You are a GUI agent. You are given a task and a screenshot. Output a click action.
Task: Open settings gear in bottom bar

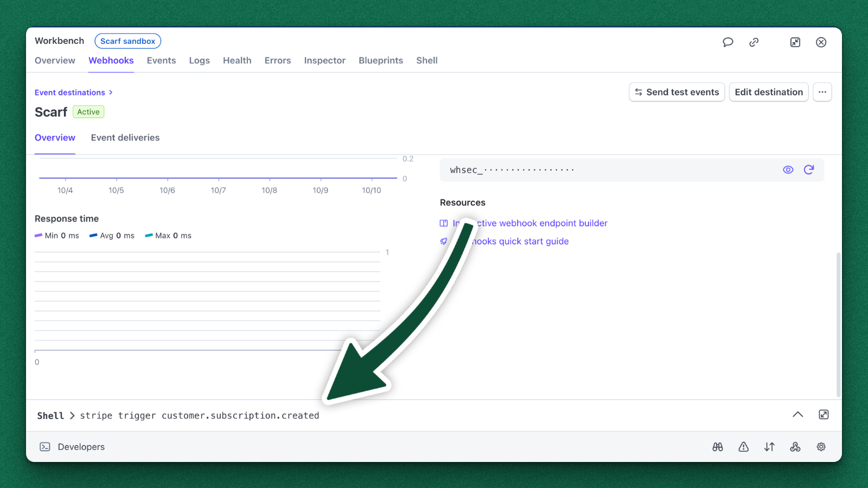pyautogui.click(x=821, y=447)
